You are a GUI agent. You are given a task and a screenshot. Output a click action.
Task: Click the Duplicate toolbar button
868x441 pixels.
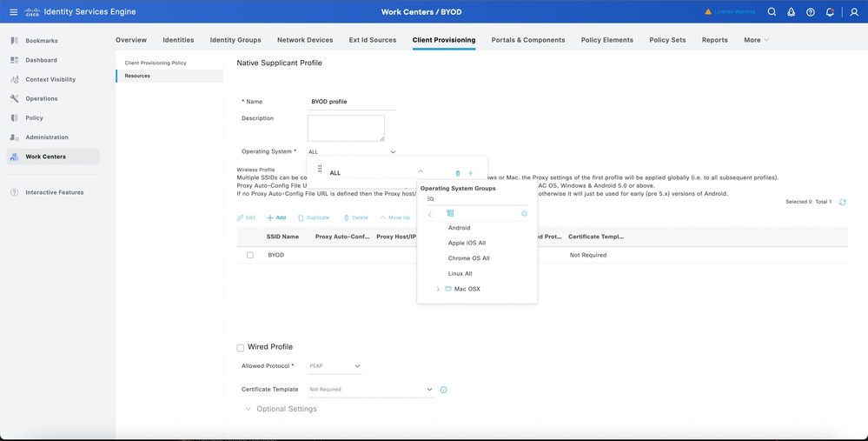tap(314, 217)
